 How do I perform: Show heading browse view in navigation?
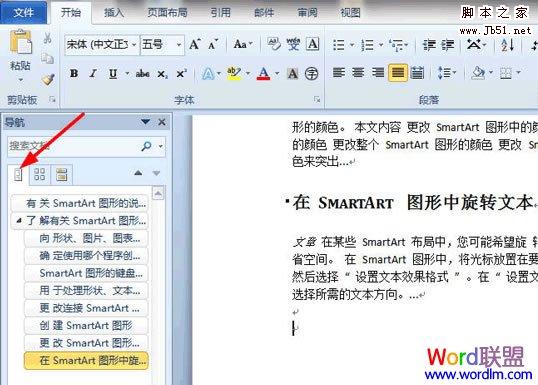(x=18, y=174)
